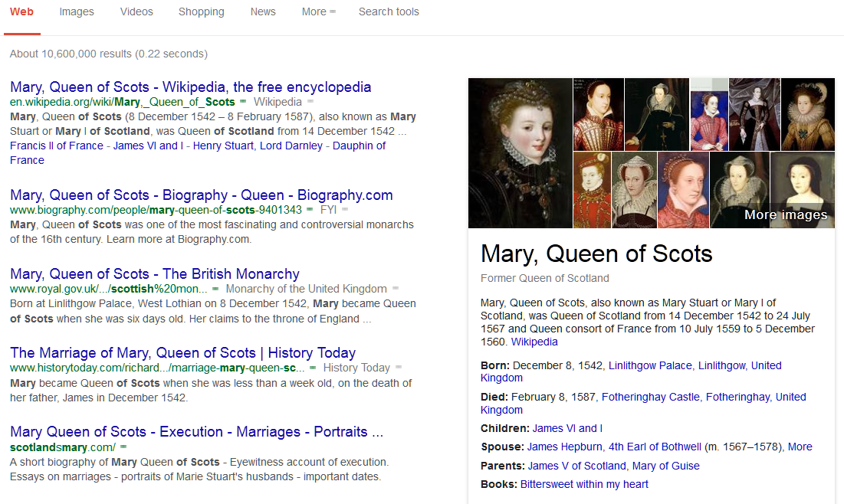
Task: Show More spouses link
Action: pos(800,447)
